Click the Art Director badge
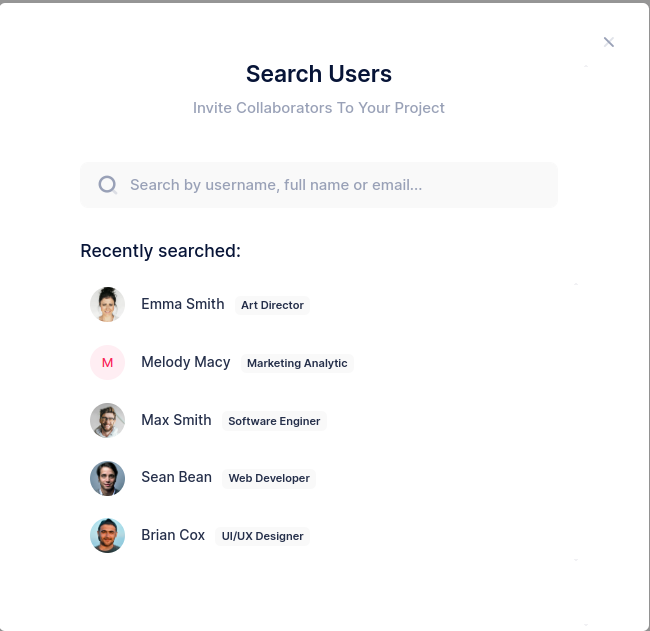This screenshot has height=631, width=650. (x=272, y=305)
